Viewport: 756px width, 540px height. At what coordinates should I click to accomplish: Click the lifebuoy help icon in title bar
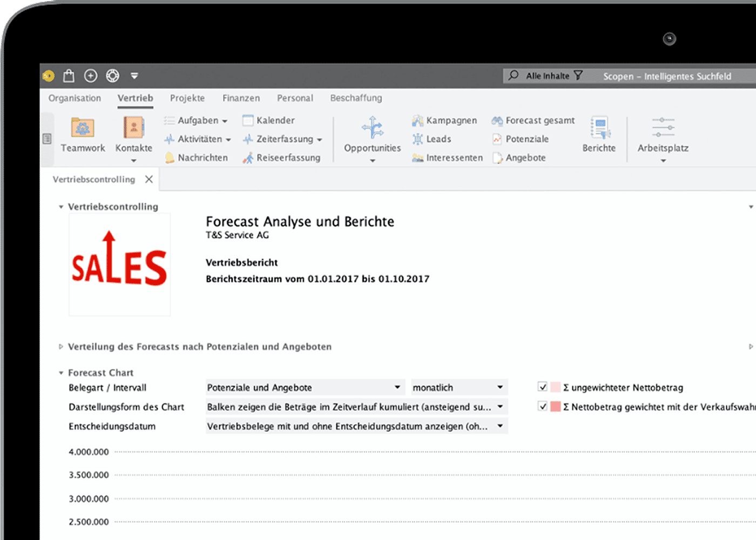point(112,76)
